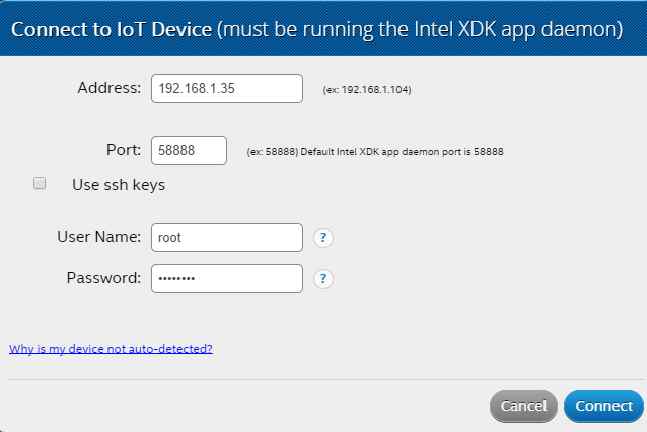
Task: Click the Address input field
Action: click(x=226, y=88)
